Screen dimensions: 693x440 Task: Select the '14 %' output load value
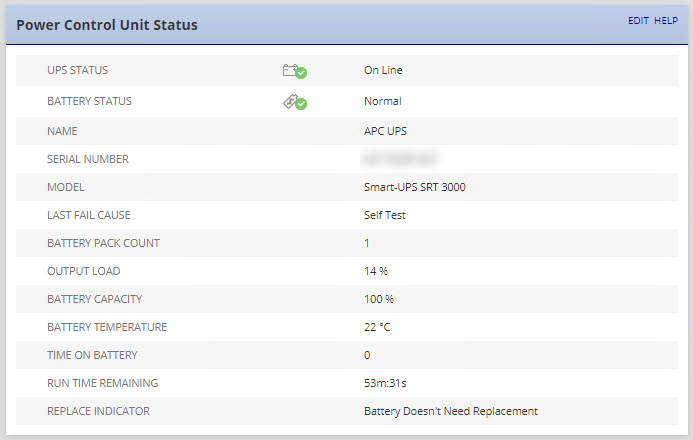click(376, 271)
